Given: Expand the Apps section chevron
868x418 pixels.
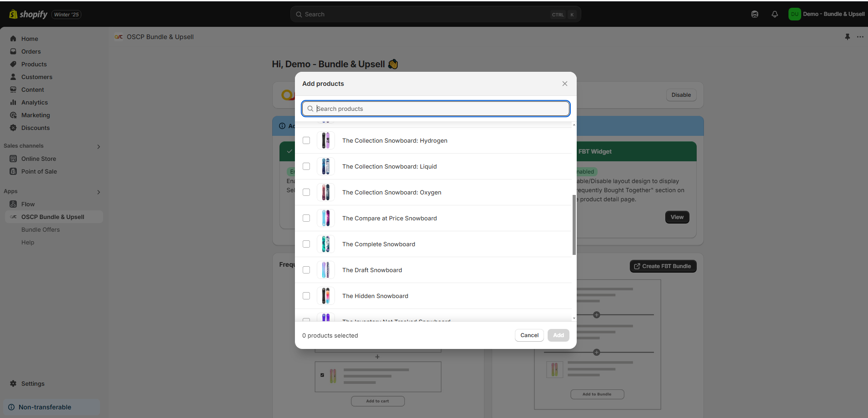Looking at the screenshot, I should pos(99,192).
